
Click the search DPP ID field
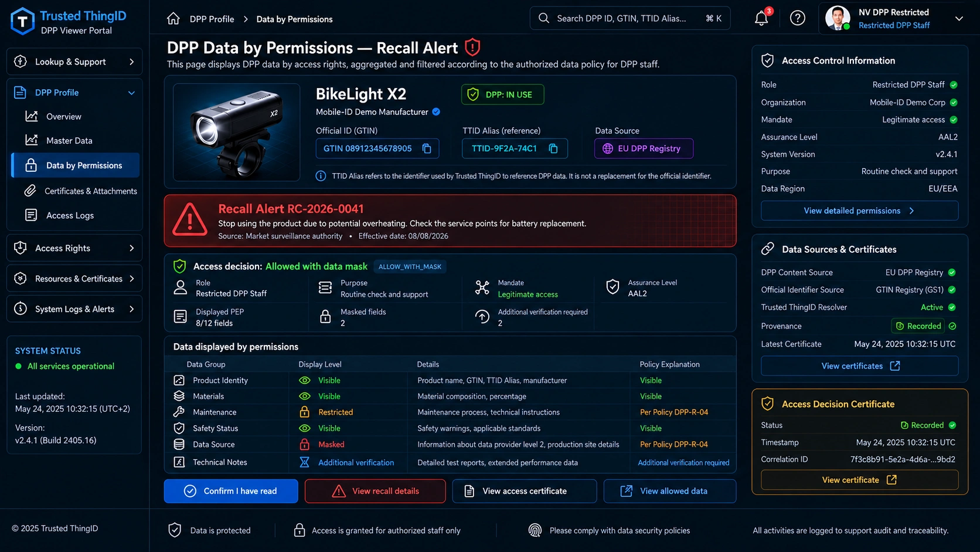pos(630,18)
